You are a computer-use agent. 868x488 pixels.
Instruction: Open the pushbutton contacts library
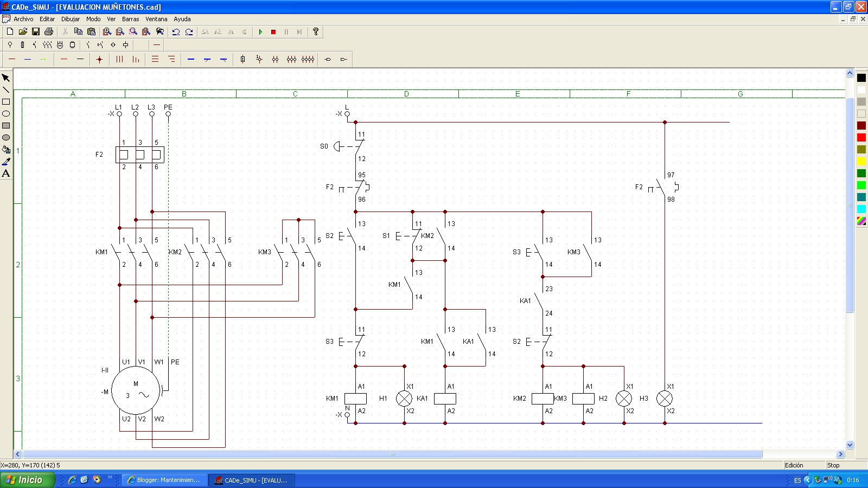100,45
